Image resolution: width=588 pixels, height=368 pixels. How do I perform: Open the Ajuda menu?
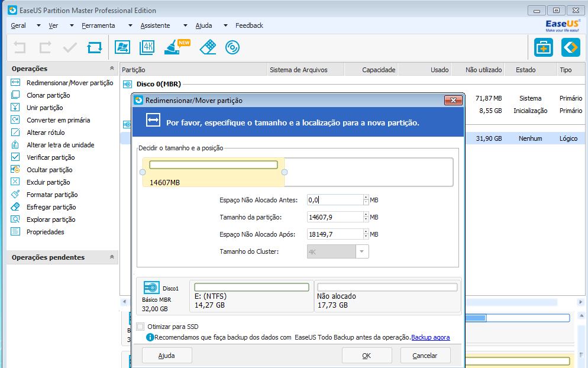[x=203, y=25]
